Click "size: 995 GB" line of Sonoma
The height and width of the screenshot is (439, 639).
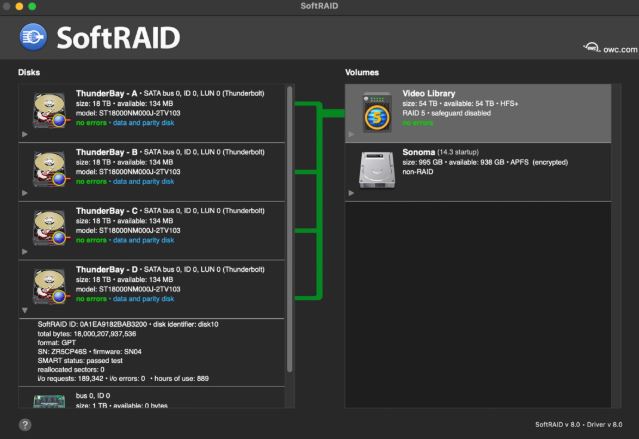(x=485, y=162)
